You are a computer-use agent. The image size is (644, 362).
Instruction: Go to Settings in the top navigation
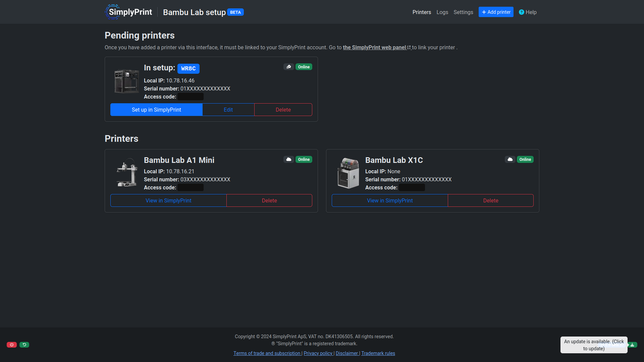[463, 12]
